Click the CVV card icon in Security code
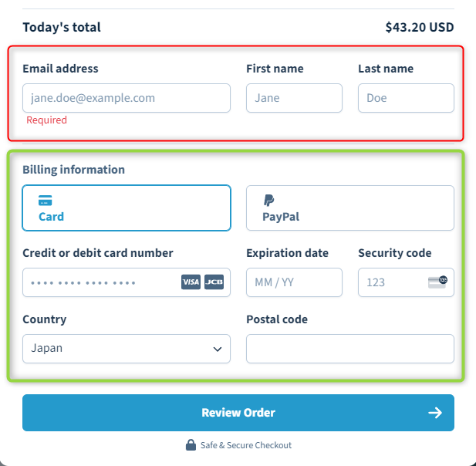This screenshot has height=466, width=476. (x=437, y=282)
